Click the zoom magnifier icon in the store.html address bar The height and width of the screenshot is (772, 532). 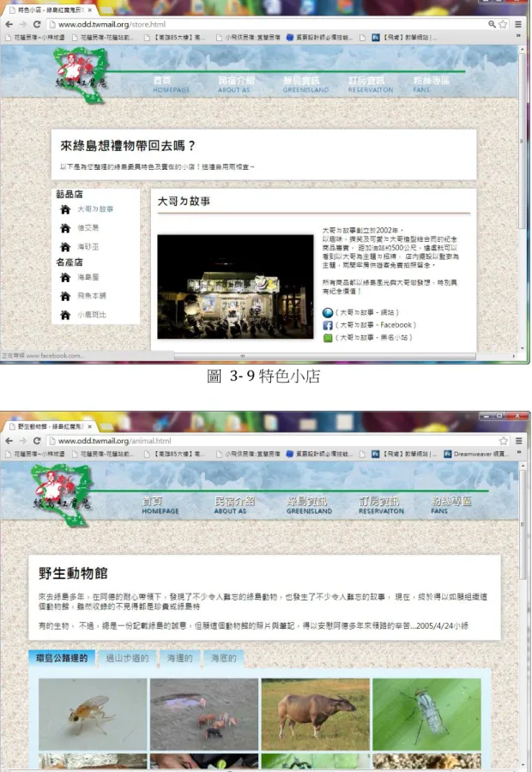coord(492,24)
